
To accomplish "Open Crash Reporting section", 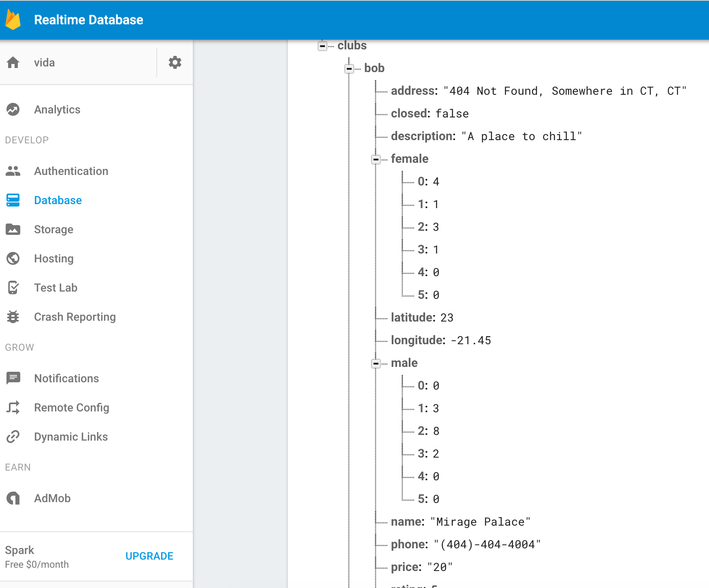I will [x=75, y=317].
